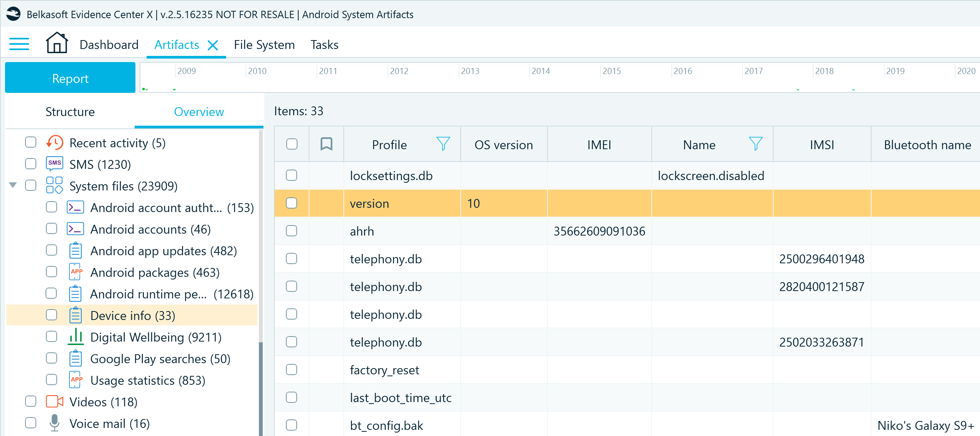Enable checkbox next to ahrh row
Image resolution: width=980 pixels, height=436 pixels.
(292, 231)
